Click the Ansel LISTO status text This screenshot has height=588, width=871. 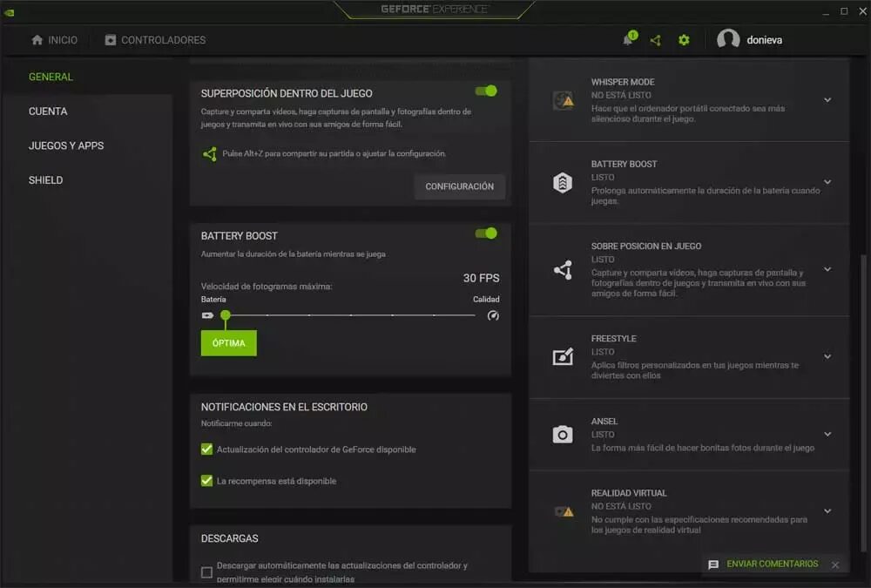[603, 435]
